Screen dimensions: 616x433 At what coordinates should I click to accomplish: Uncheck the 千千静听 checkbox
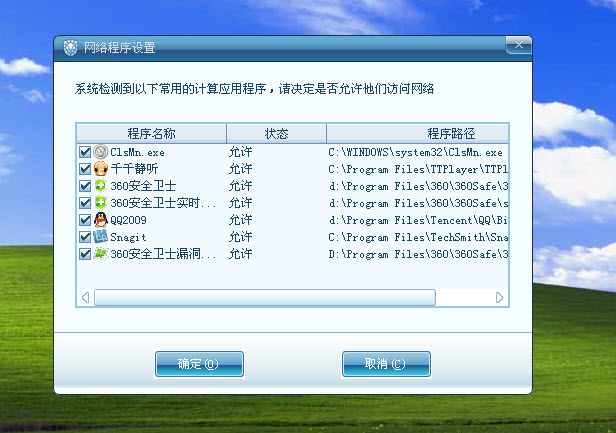pos(85,169)
